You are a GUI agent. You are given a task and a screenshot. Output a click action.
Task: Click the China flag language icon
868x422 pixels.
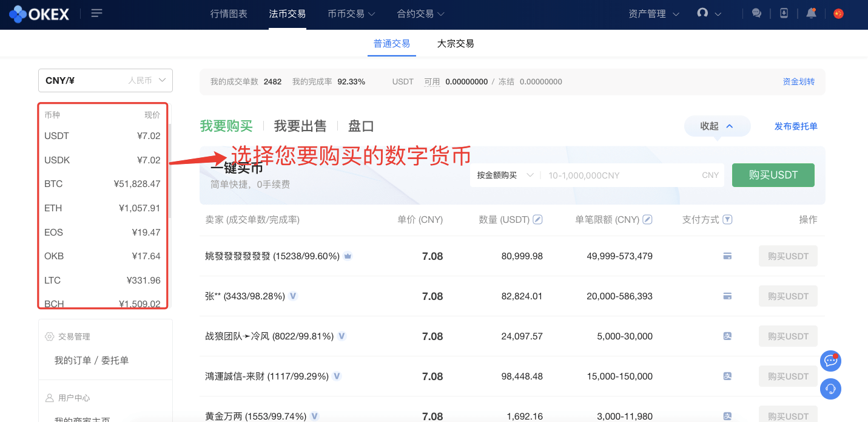(x=838, y=13)
